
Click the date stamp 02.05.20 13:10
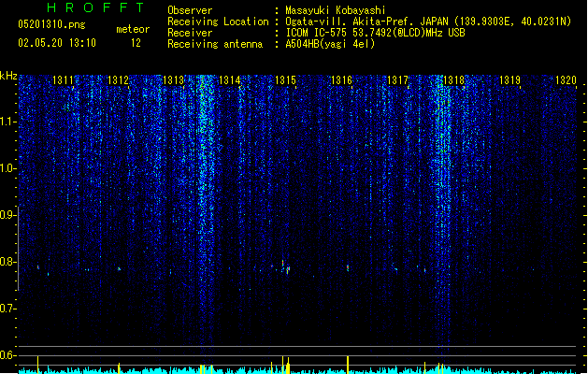point(57,43)
